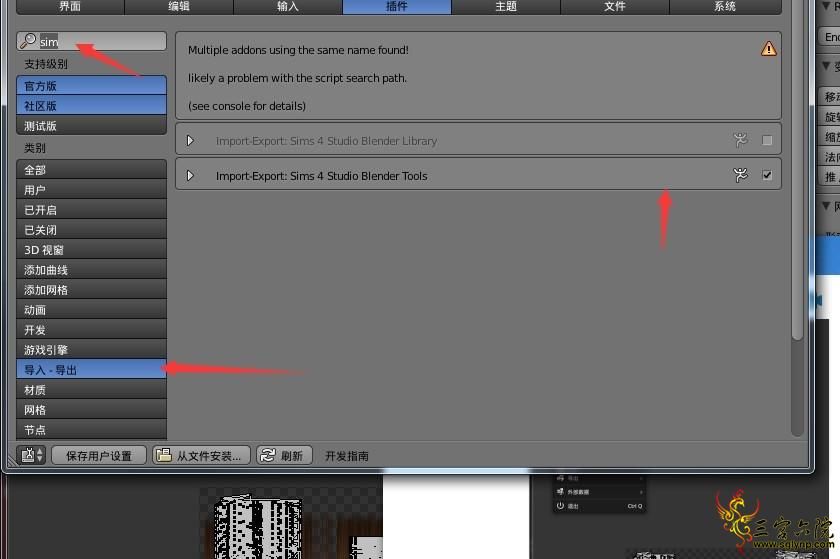The height and width of the screenshot is (559, 840).
Task: Enable the Sims 4 Studio Blender Library addon checkbox
Action: [767, 140]
